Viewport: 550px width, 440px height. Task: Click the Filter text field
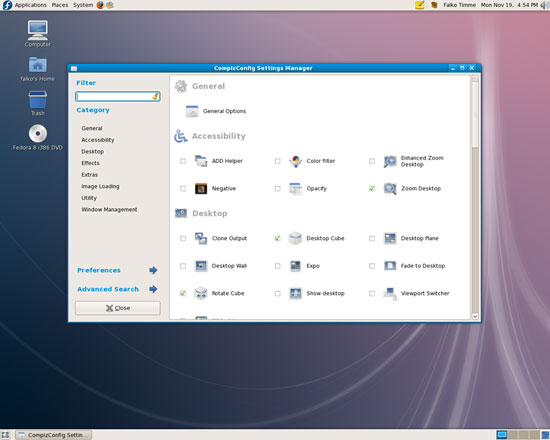tap(118, 96)
